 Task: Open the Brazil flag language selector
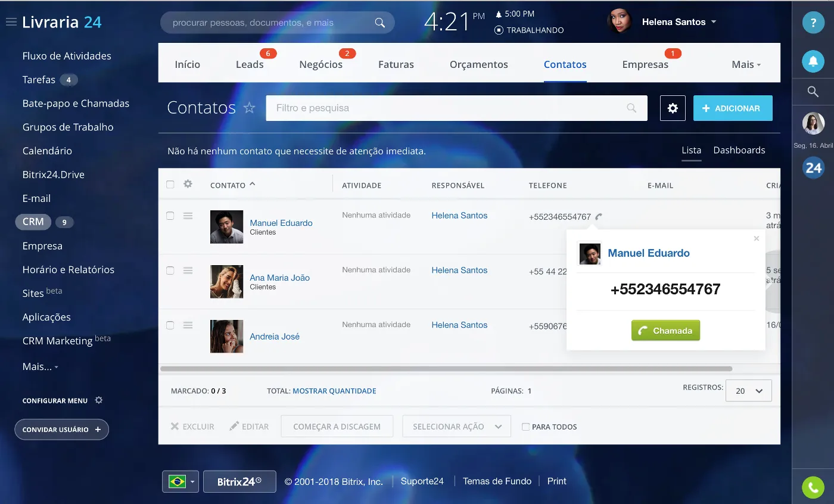181,481
